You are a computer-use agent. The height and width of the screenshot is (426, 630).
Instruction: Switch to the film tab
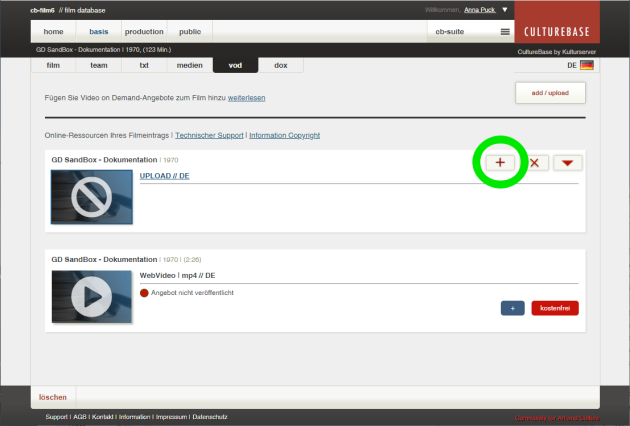click(54, 65)
